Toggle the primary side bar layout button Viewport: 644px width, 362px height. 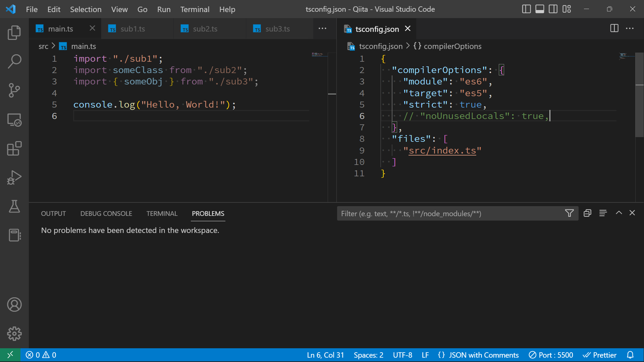coord(526,9)
